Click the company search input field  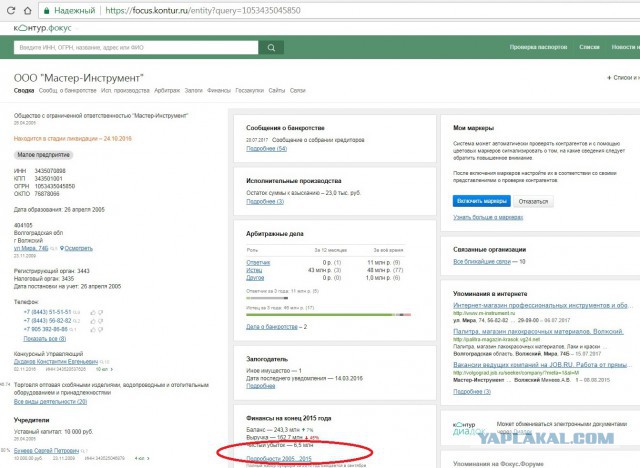136,48
